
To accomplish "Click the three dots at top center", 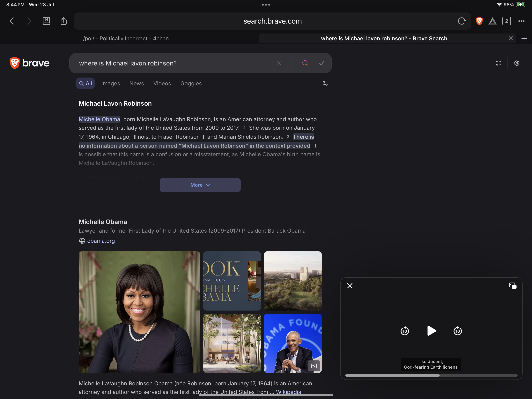I will (266, 4).
